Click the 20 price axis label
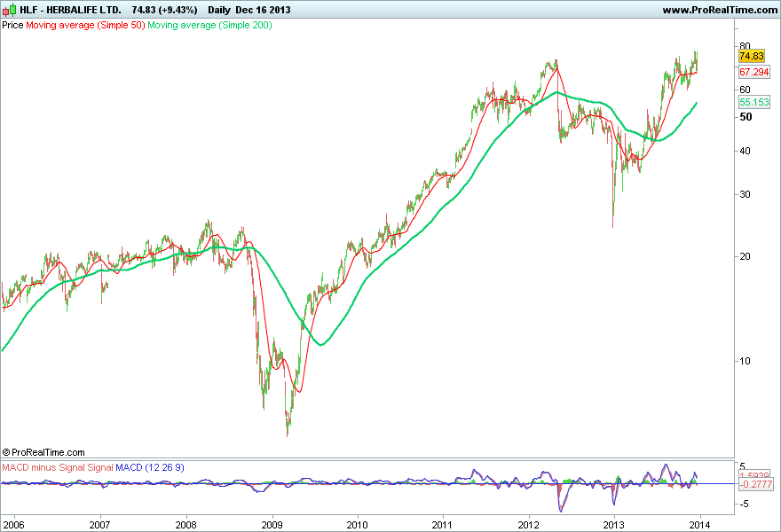The width and height of the screenshot is (781, 532). point(745,256)
